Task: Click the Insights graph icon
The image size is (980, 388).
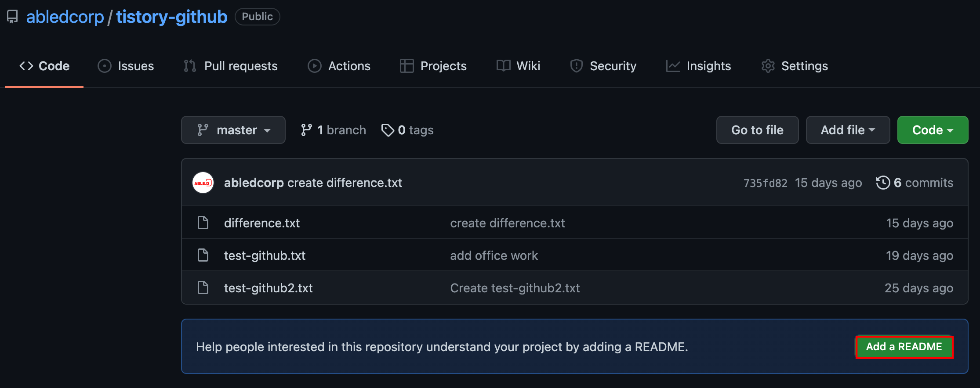Action: (x=673, y=66)
